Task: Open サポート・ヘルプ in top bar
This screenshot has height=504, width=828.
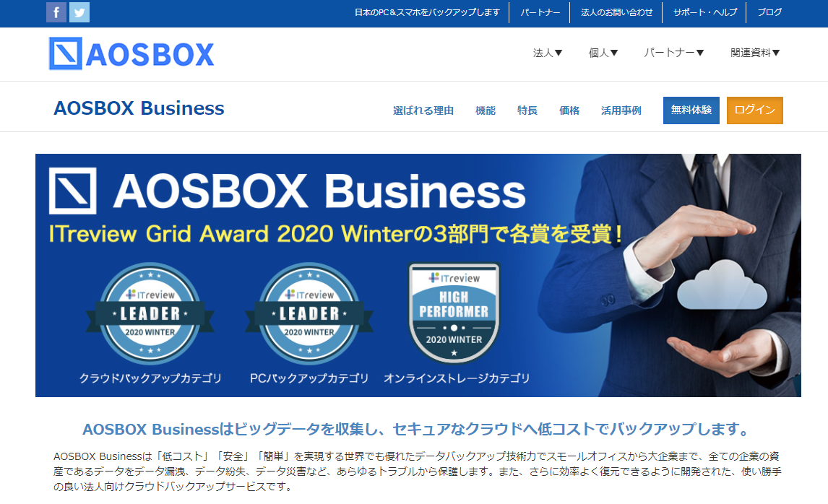Action: point(705,12)
